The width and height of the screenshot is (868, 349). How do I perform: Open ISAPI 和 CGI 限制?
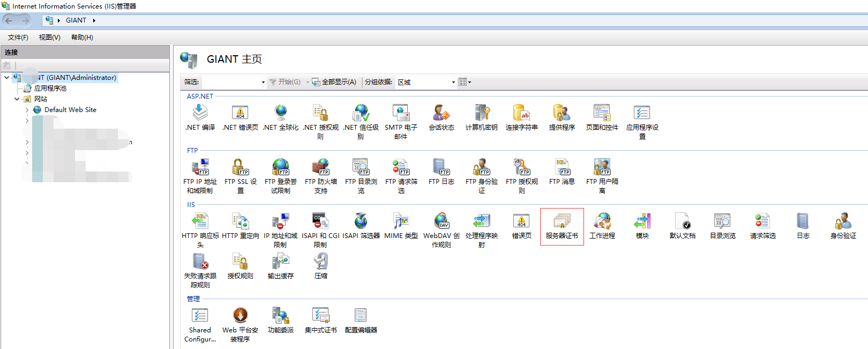click(320, 230)
